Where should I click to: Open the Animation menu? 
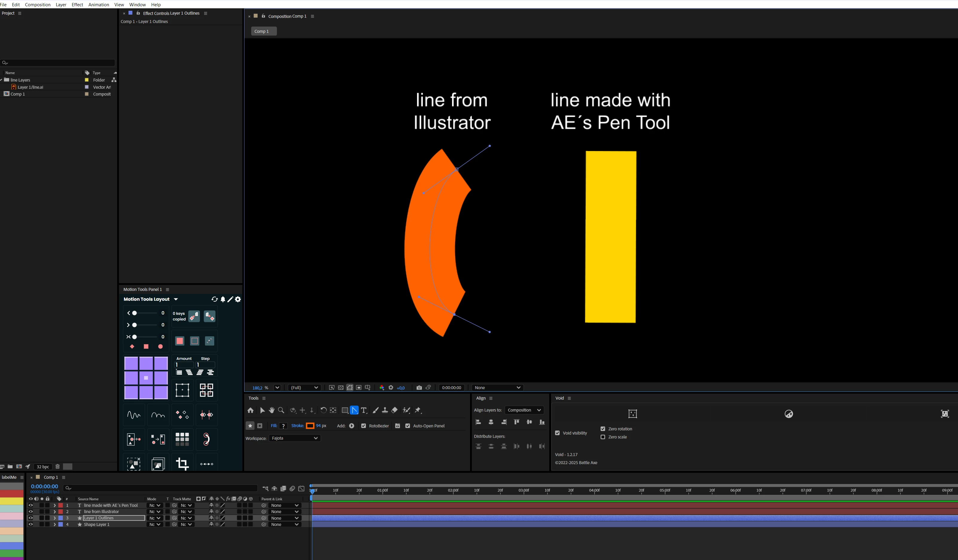[99, 4]
